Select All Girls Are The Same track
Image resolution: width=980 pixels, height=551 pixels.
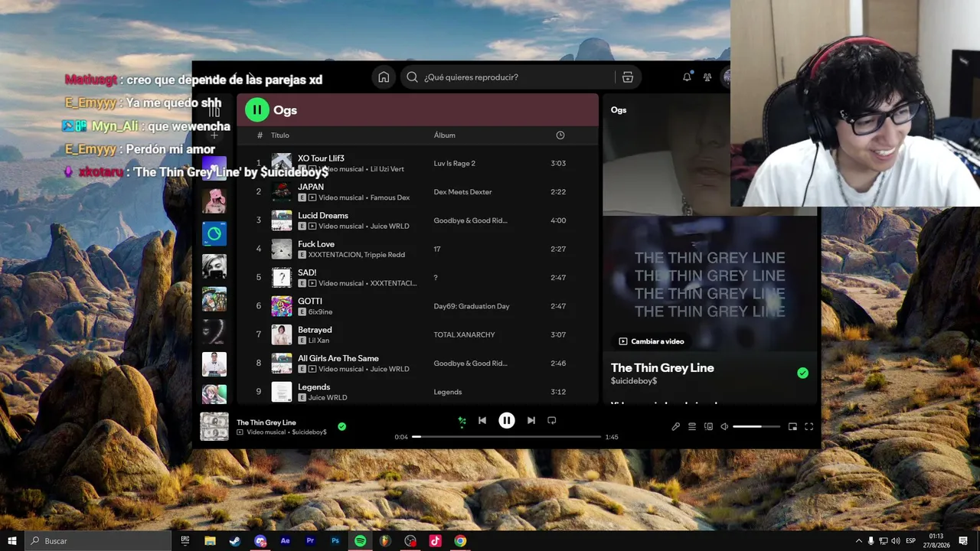(418, 364)
